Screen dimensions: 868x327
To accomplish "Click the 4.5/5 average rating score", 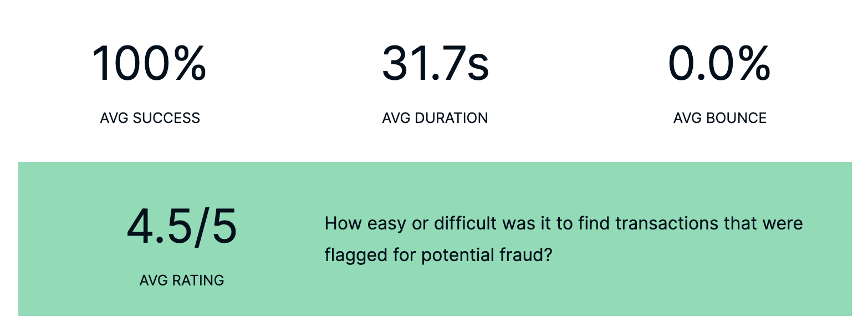I will [182, 226].
